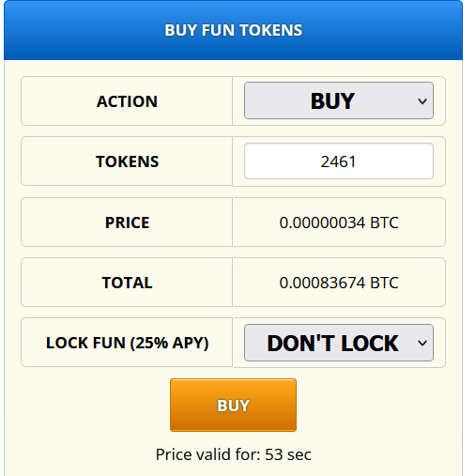
Task: Select the PRICE row label
Action: (x=127, y=223)
